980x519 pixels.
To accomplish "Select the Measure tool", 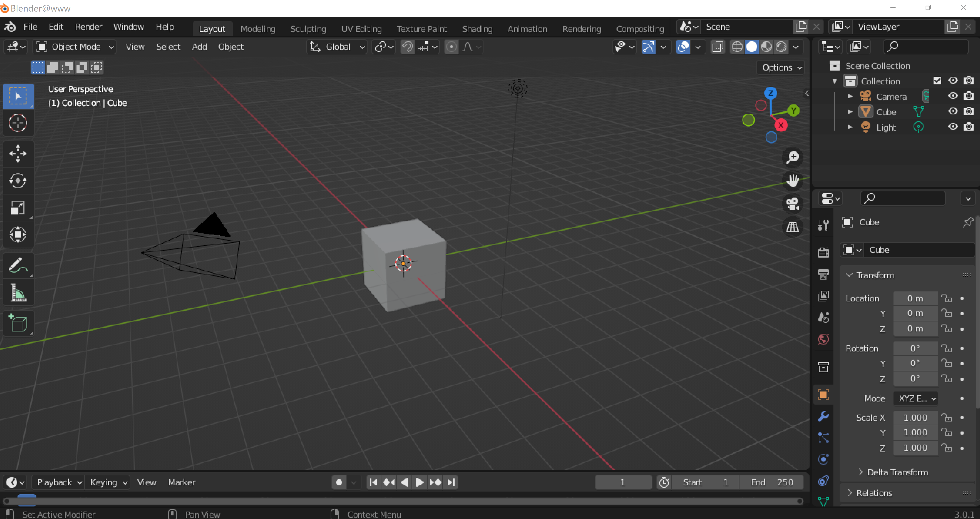I will (18, 293).
